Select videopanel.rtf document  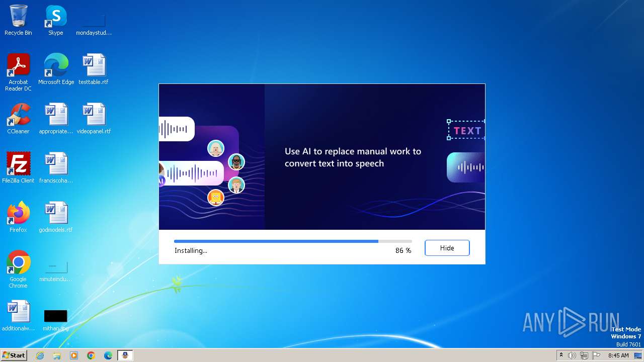[x=94, y=119]
